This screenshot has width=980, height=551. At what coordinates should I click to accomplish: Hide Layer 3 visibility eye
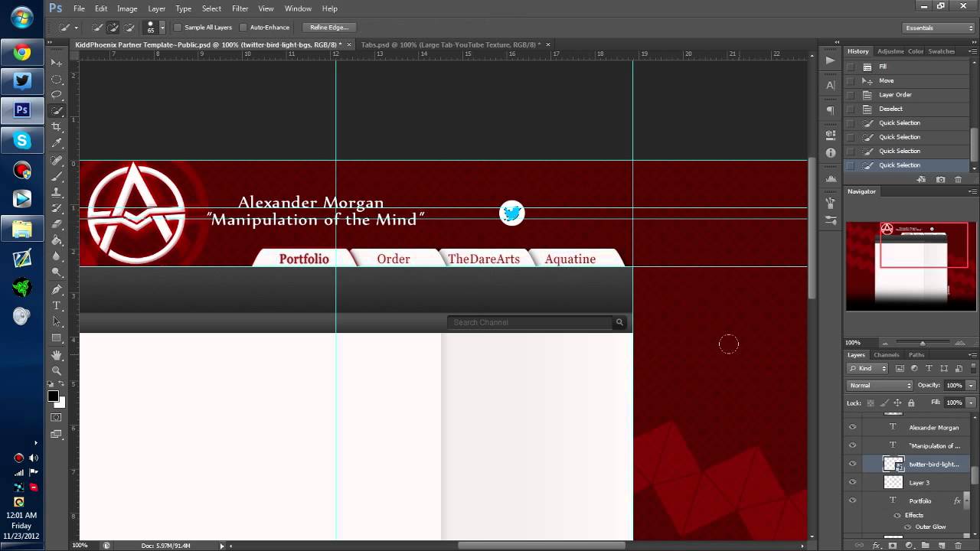coord(852,482)
